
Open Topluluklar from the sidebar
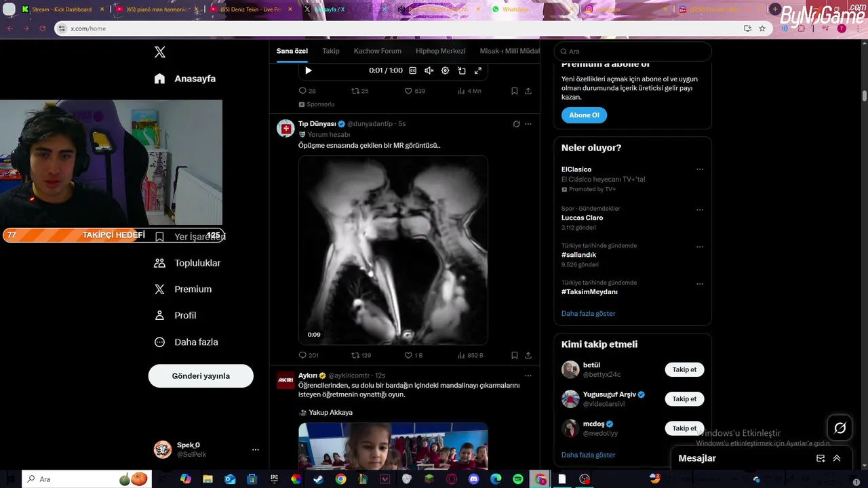[x=187, y=263]
